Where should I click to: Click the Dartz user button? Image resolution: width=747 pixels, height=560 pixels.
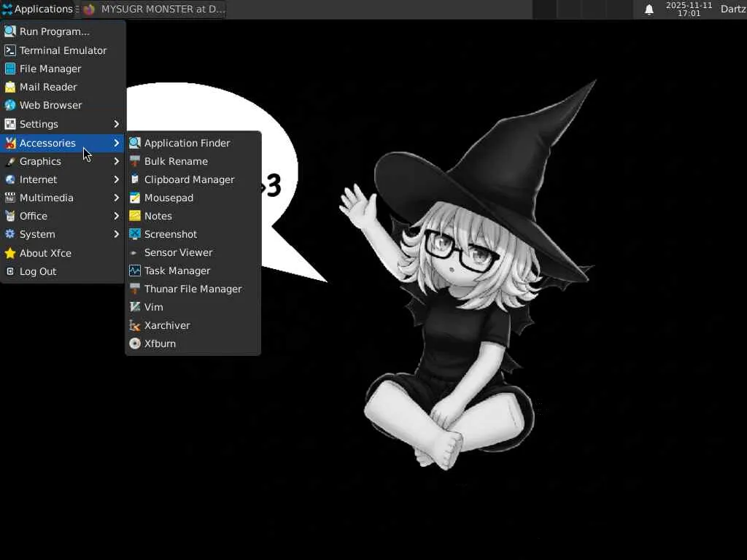(x=732, y=9)
